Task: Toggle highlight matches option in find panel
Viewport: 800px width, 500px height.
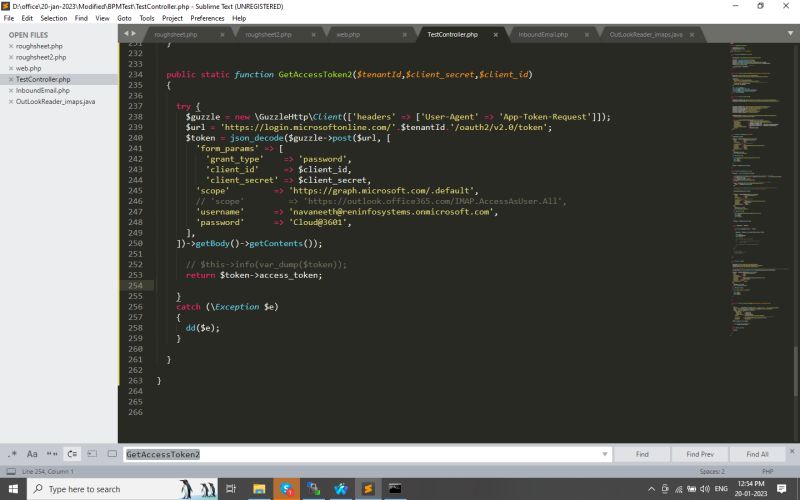Action: tap(112, 454)
